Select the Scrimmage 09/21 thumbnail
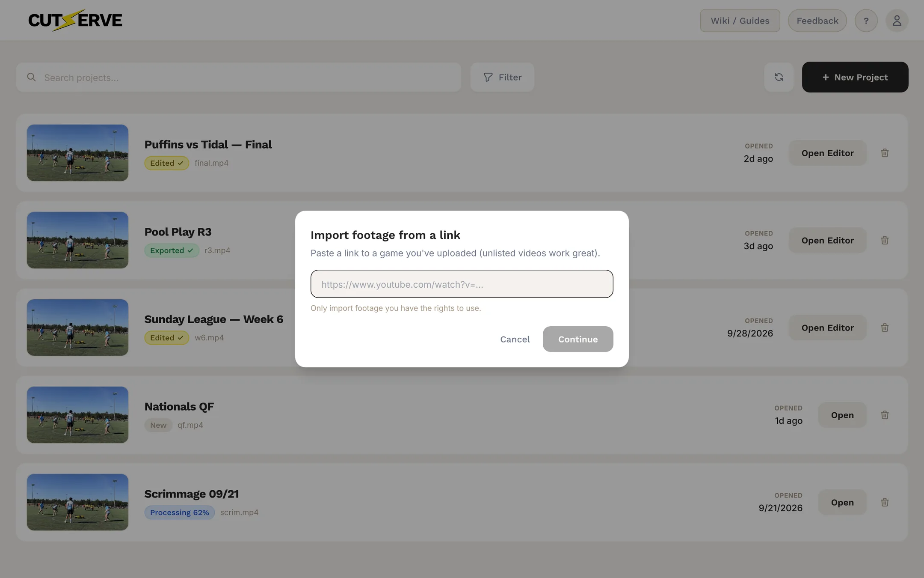This screenshot has height=578, width=924. click(x=77, y=502)
